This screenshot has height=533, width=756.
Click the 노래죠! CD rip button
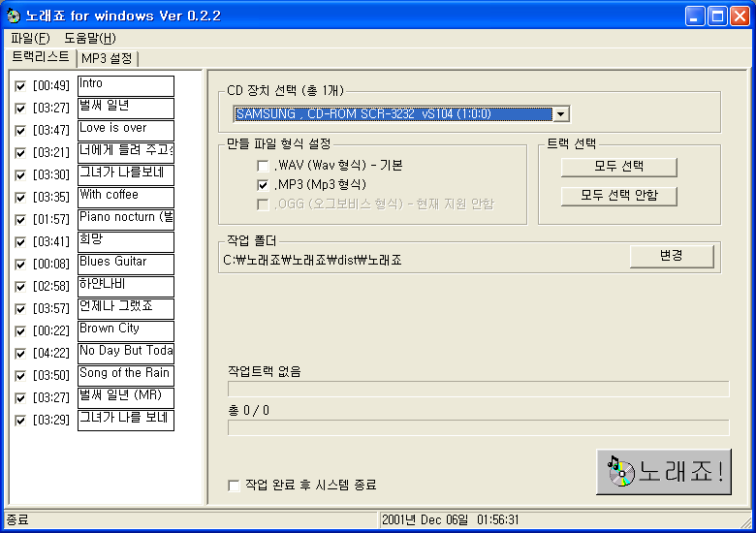[x=664, y=472]
